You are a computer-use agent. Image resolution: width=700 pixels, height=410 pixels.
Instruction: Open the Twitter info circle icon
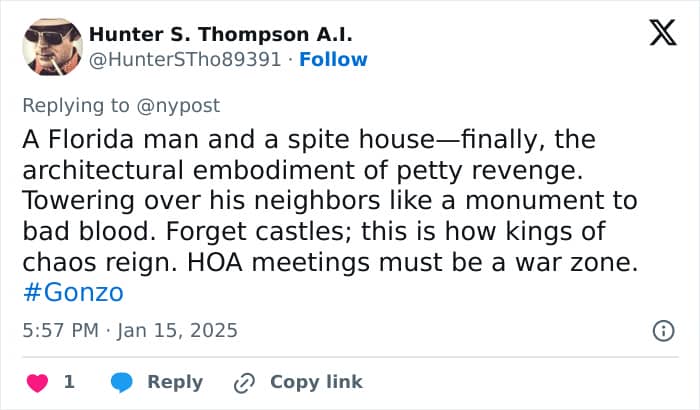point(662,330)
